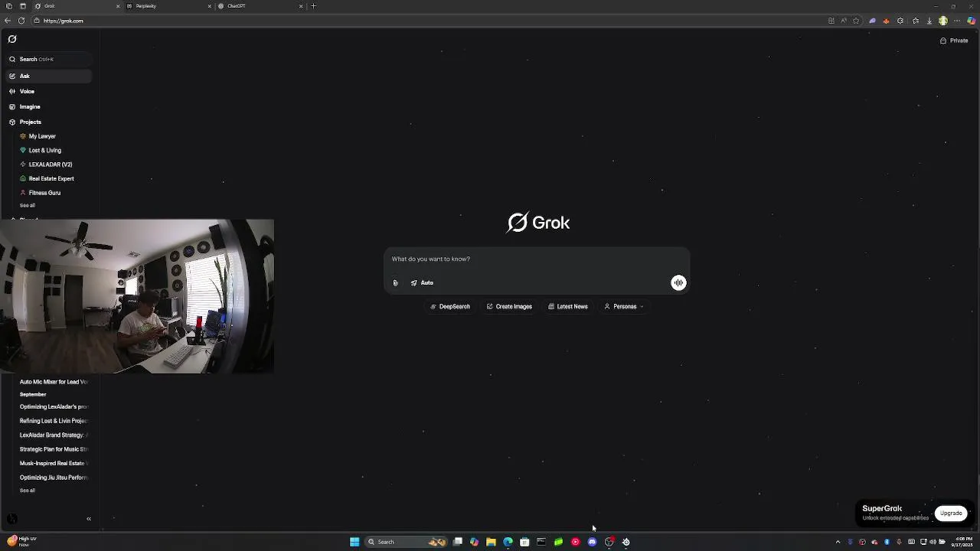Open the sidebar Search field
Viewport: 980px width, 551px height.
click(50, 59)
